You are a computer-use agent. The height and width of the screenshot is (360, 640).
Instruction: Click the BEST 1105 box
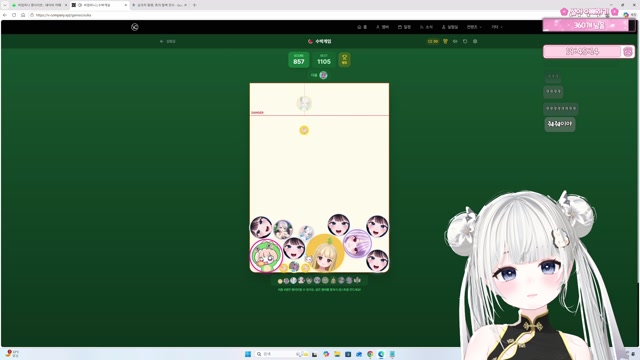[x=324, y=60]
